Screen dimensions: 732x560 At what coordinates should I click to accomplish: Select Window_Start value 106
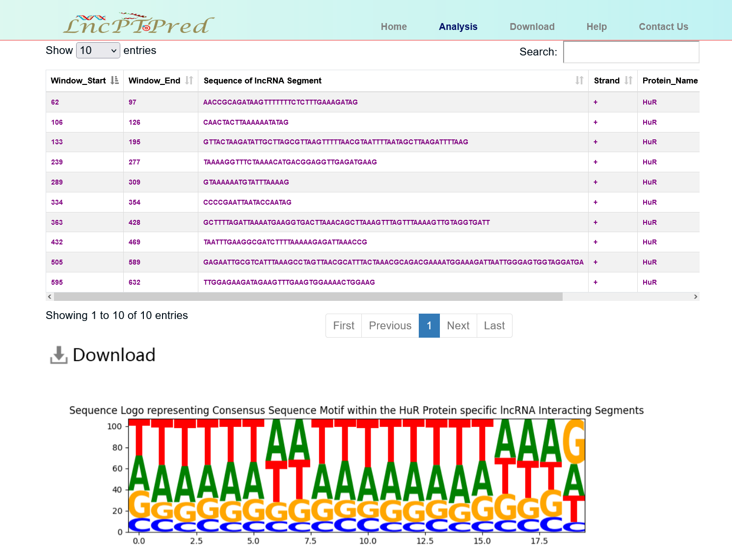tap(57, 122)
